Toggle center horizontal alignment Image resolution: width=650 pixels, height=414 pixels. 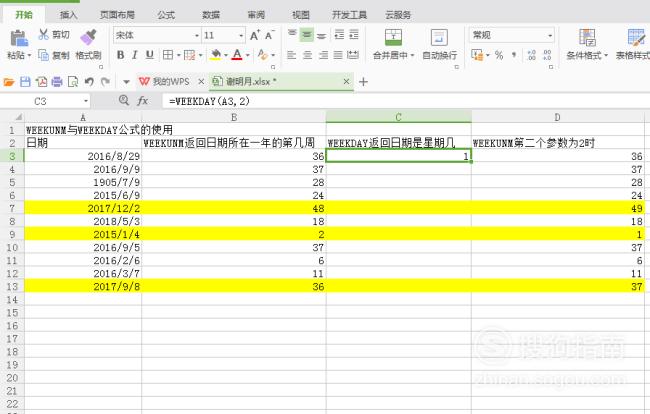(307, 55)
